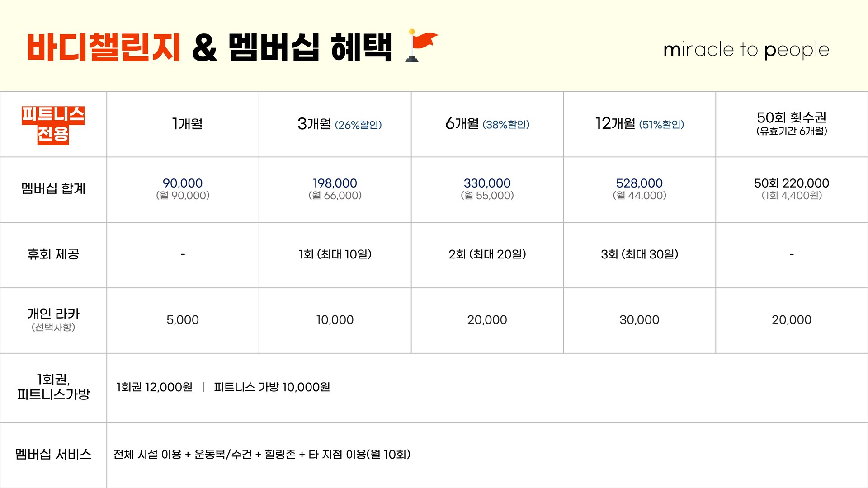Click the red flag icon in the title

pyautogui.click(x=421, y=45)
